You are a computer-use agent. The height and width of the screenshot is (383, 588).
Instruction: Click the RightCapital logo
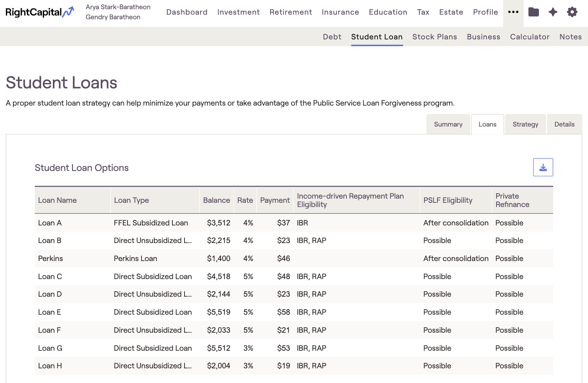(x=40, y=12)
